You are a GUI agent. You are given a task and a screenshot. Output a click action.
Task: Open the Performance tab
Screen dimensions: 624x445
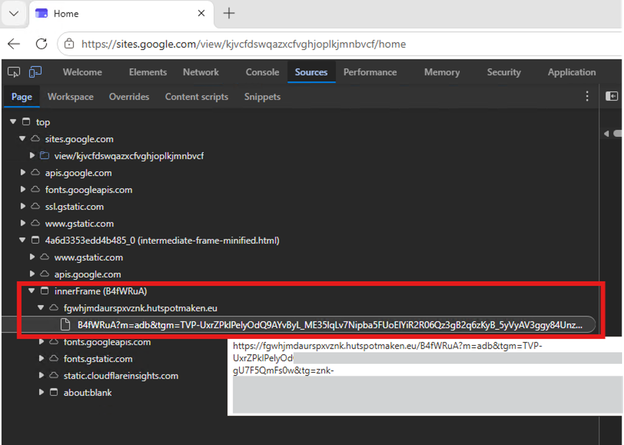pos(370,72)
